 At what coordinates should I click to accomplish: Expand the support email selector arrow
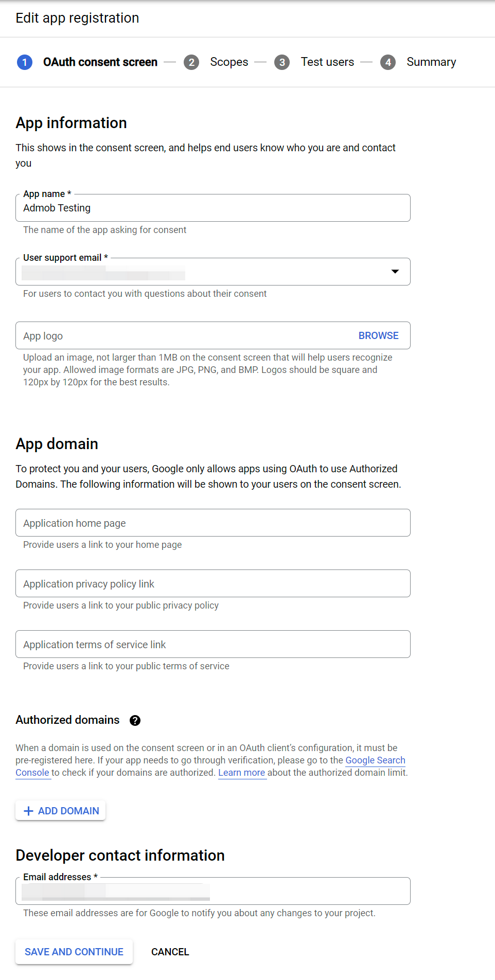point(394,271)
